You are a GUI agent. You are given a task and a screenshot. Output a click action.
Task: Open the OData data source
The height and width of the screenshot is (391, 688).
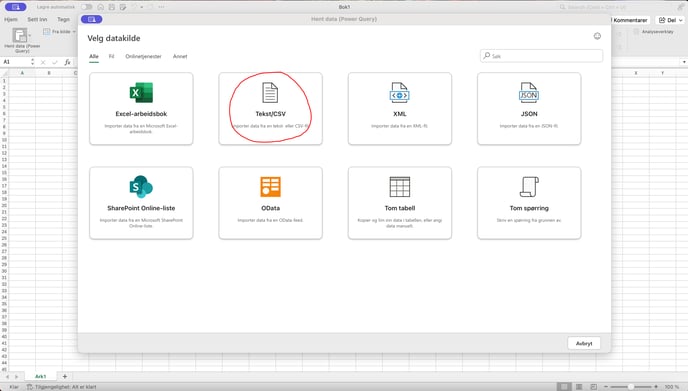click(270, 203)
